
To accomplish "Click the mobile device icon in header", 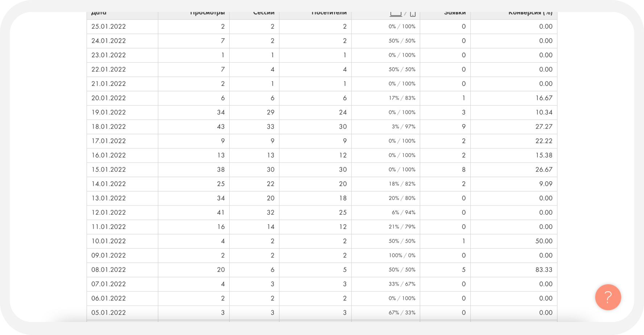I will point(413,14).
